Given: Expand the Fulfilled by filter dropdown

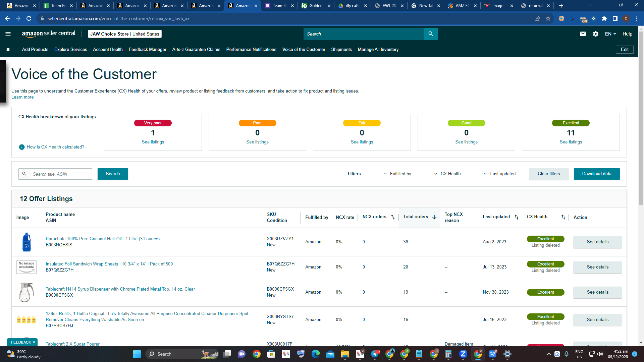Looking at the screenshot, I should pyautogui.click(x=398, y=174).
